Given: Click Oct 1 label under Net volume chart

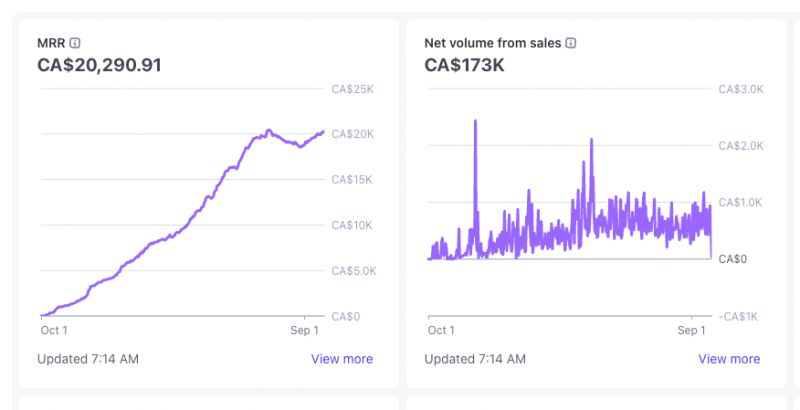Looking at the screenshot, I should click(441, 330).
